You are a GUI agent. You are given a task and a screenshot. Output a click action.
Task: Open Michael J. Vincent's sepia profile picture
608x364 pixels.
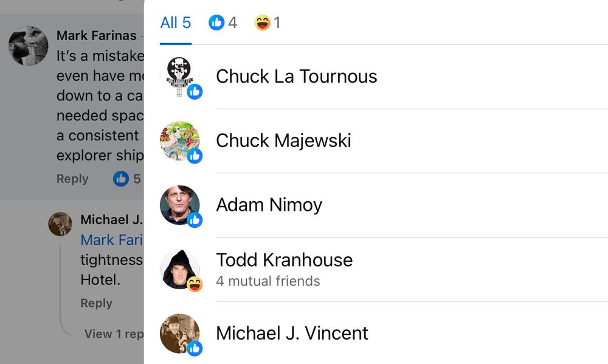[x=179, y=334]
